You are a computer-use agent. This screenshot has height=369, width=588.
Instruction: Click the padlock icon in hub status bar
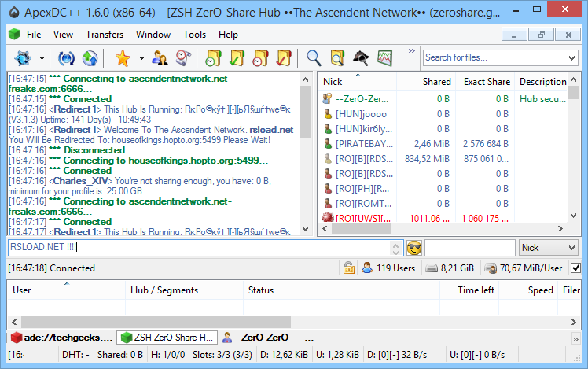pyautogui.click(x=349, y=268)
